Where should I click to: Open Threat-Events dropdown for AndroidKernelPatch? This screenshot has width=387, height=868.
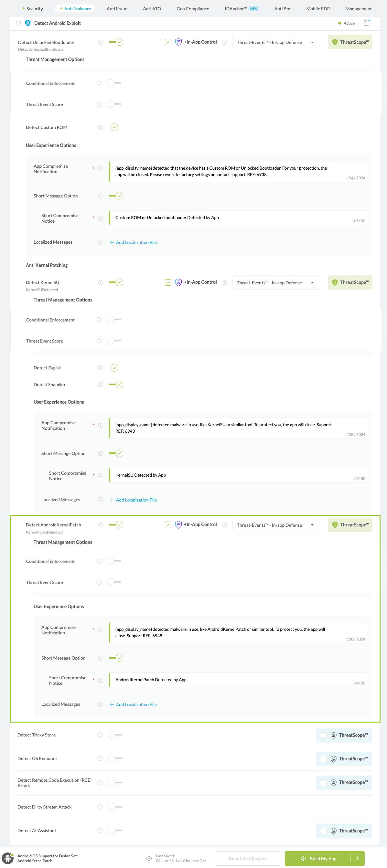pos(276,524)
